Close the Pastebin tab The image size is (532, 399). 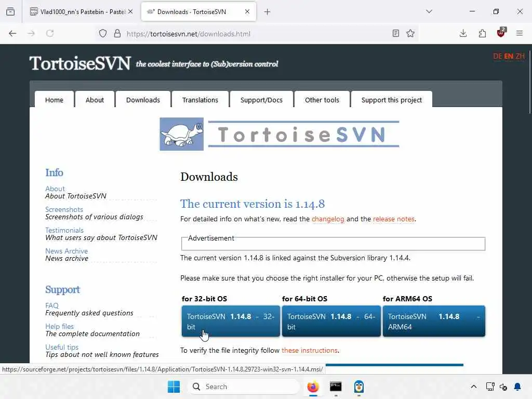pyautogui.click(x=130, y=11)
